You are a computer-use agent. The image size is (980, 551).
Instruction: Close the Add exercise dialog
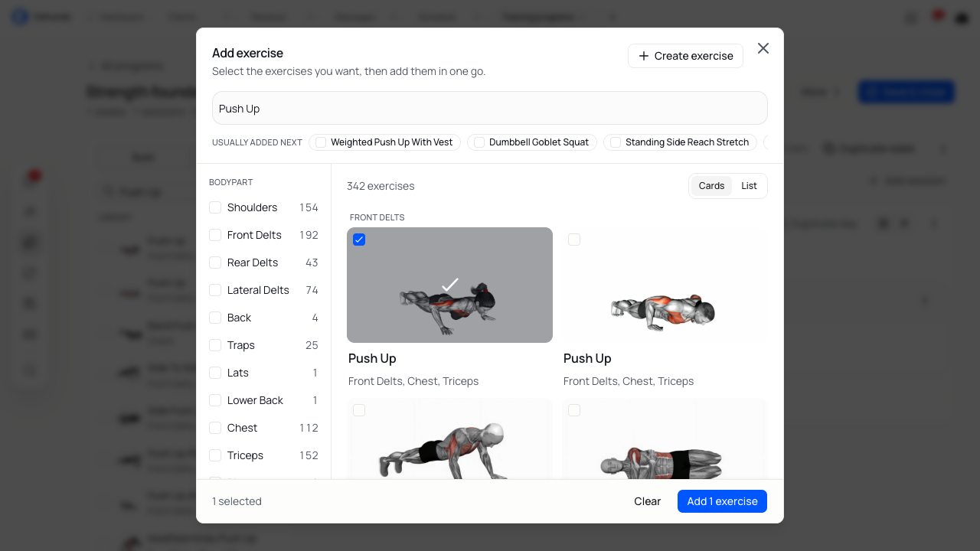(x=763, y=48)
